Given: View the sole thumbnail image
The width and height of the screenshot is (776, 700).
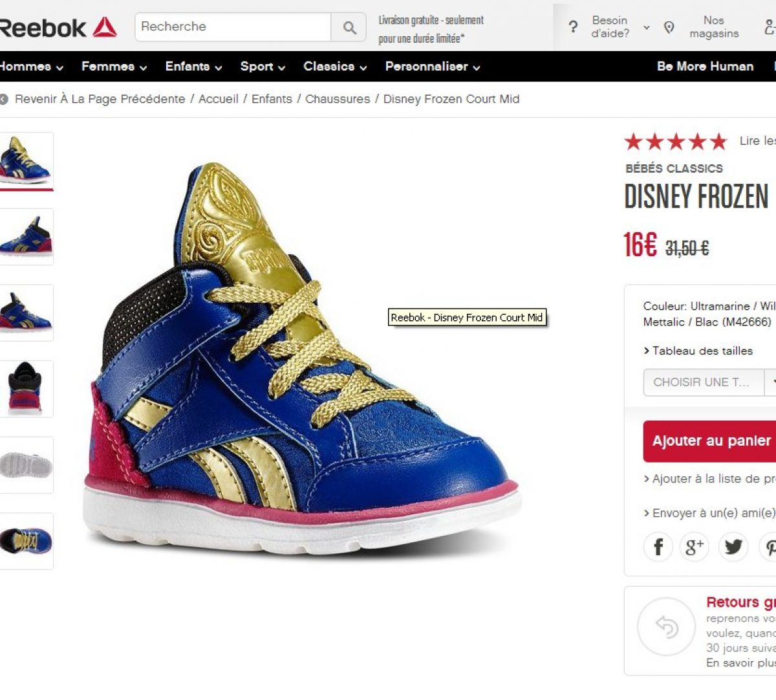Looking at the screenshot, I should pos(26,465).
